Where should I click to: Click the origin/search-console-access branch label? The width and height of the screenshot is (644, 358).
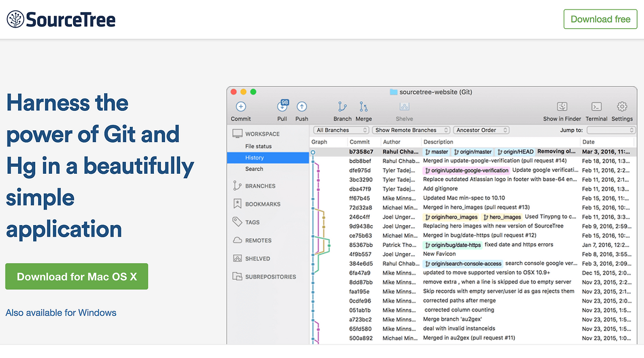[463, 264]
